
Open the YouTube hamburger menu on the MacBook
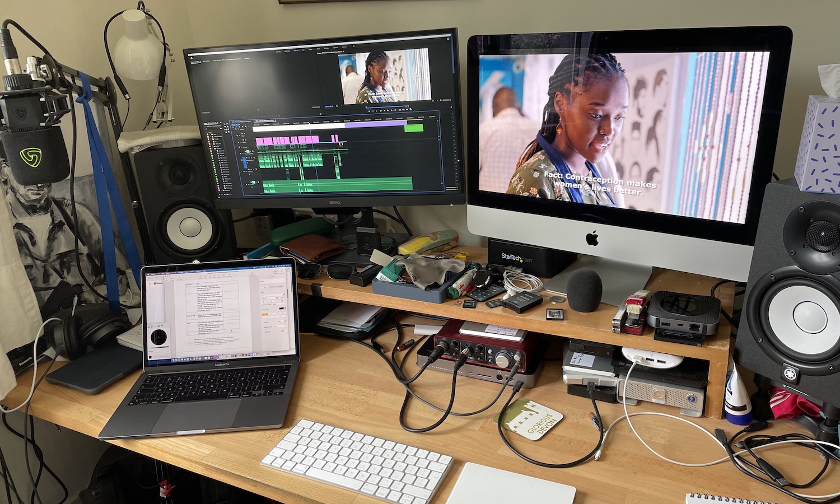tap(150, 284)
